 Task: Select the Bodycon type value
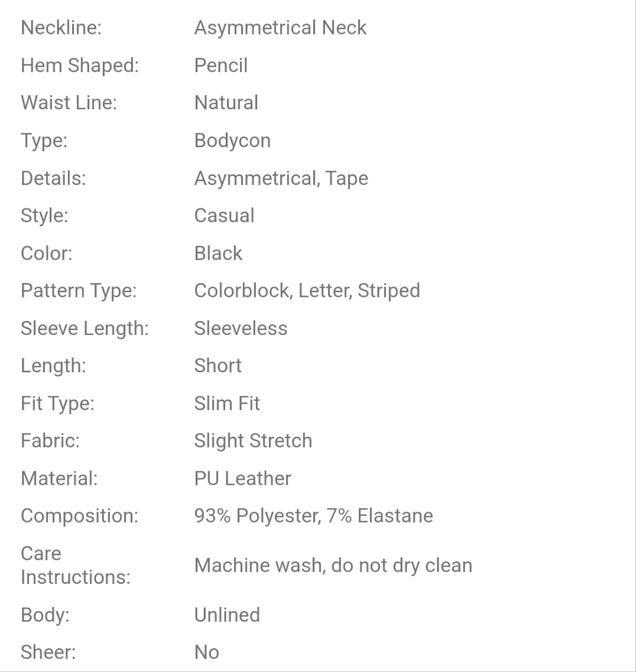(232, 141)
